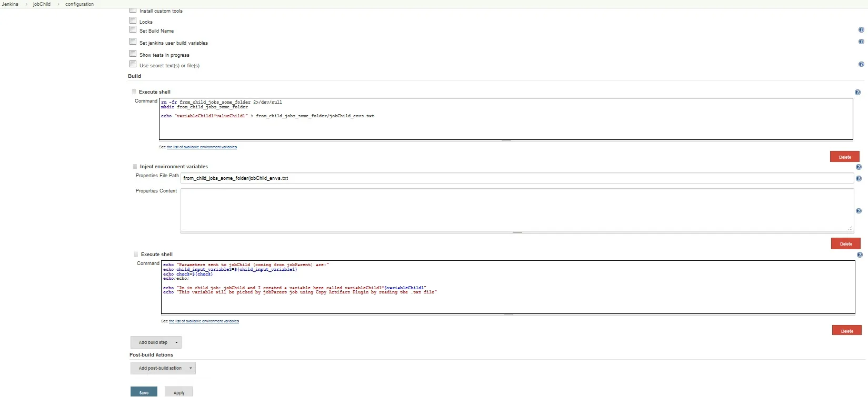Delete the Inject environment variables step
Screen dimensions: 868x397
(x=846, y=243)
